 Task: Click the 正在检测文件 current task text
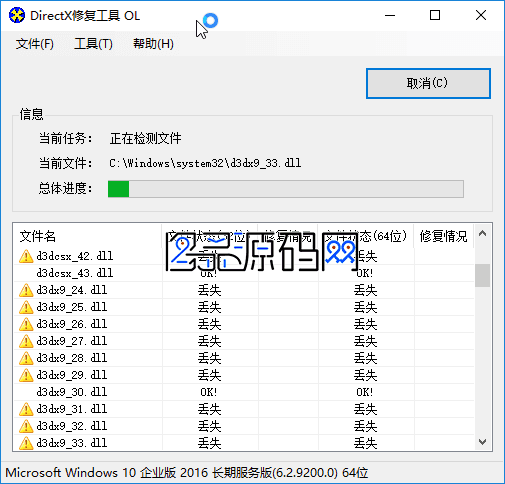point(145,138)
